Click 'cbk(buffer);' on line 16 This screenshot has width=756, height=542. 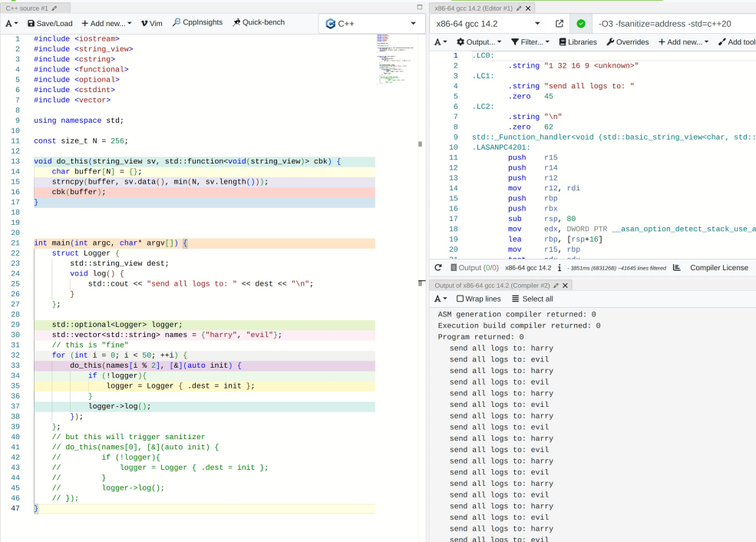tap(78, 192)
